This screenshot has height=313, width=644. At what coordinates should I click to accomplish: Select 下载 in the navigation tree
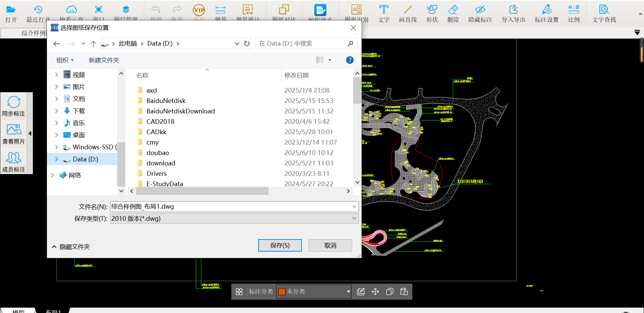[x=78, y=111]
